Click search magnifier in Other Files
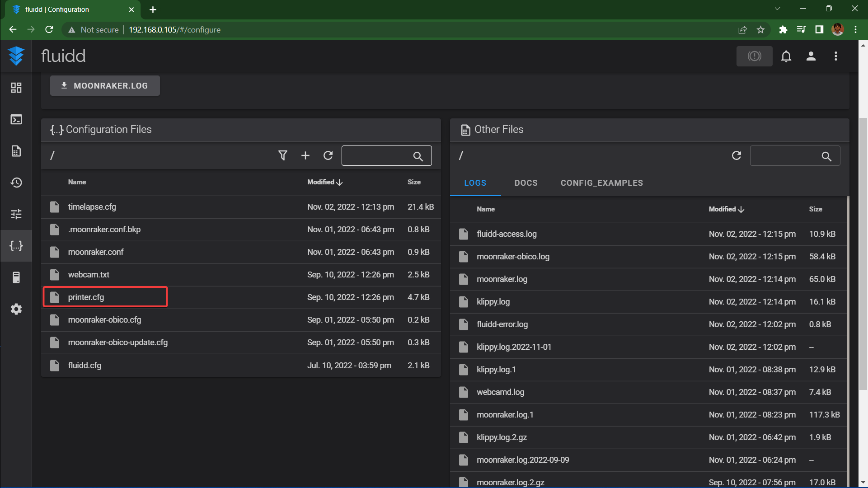This screenshot has width=868, height=488. (826, 156)
